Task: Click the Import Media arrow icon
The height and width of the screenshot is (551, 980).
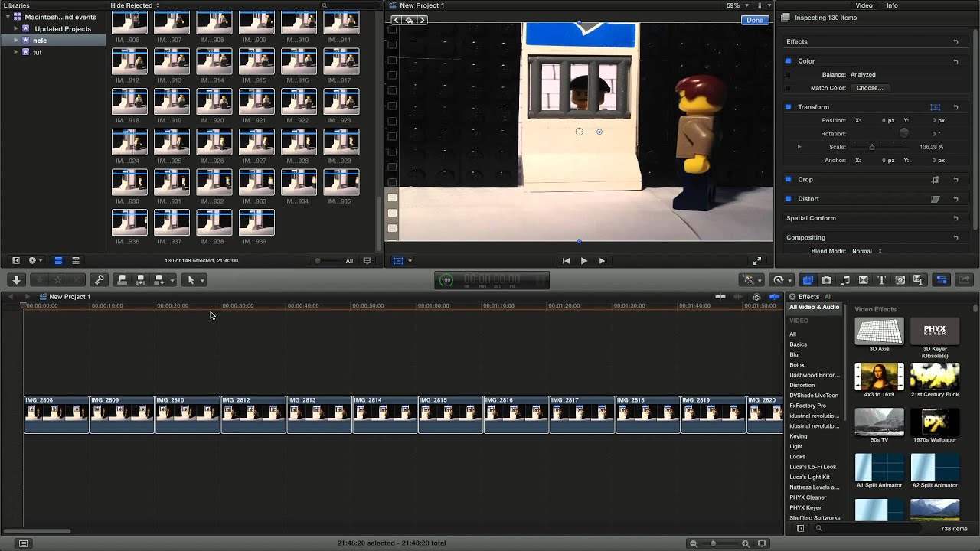Action: (x=16, y=280)
